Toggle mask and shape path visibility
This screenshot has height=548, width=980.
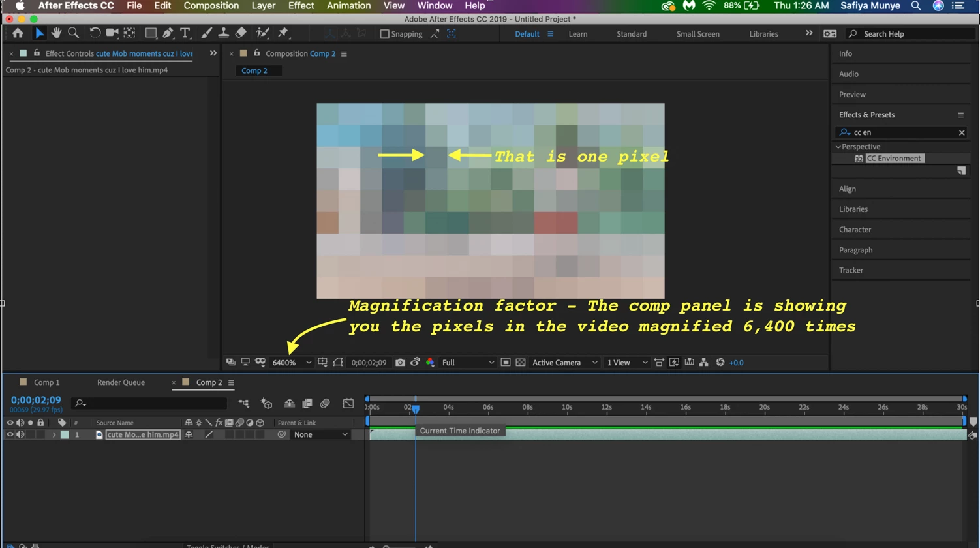[338, 363]
